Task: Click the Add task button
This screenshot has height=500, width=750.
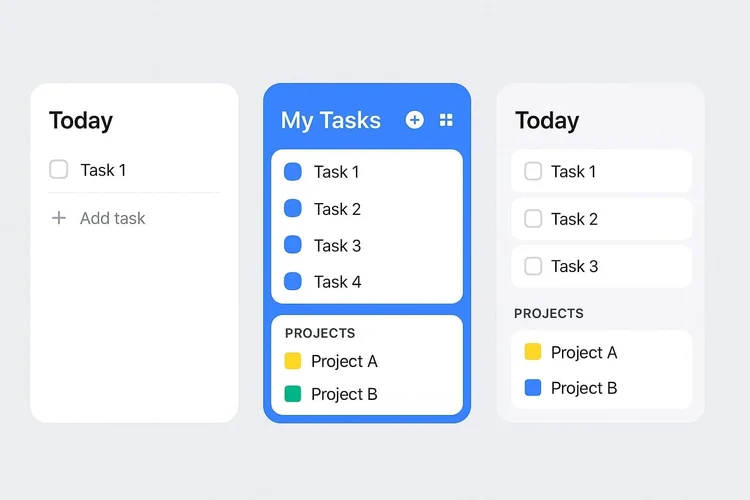Action: click(x=99, y=218)
